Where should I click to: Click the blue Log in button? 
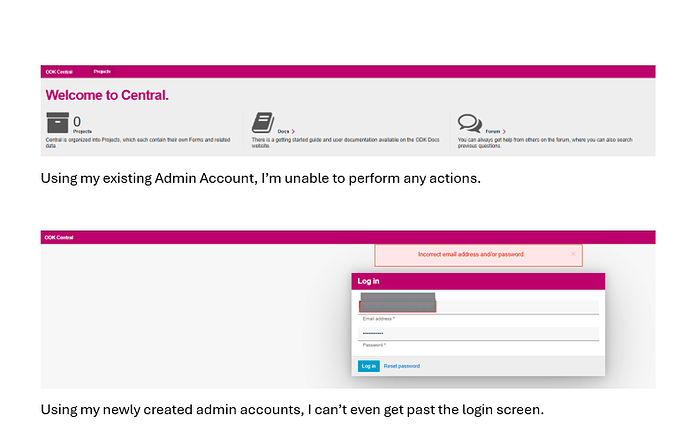click(368, 366)
